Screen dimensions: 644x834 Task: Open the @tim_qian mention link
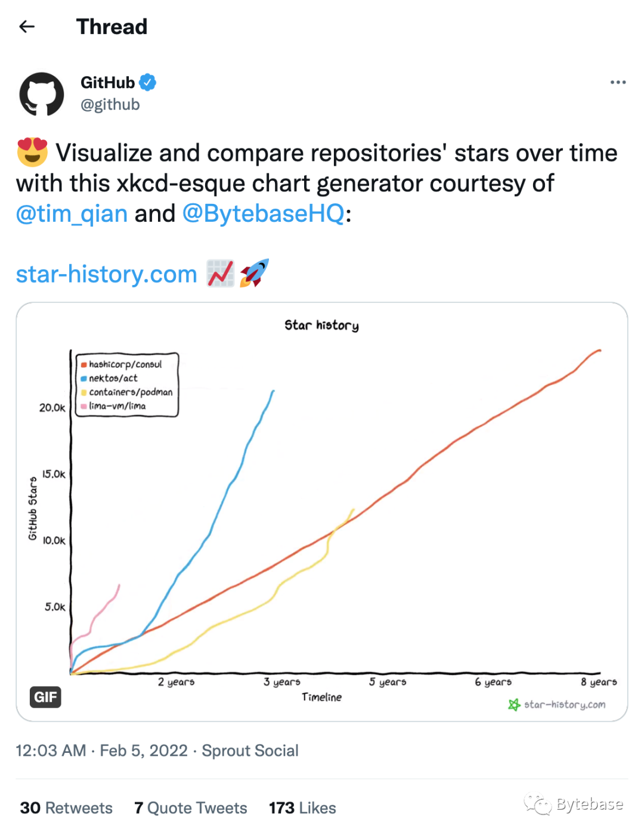[x=72, y=213]
